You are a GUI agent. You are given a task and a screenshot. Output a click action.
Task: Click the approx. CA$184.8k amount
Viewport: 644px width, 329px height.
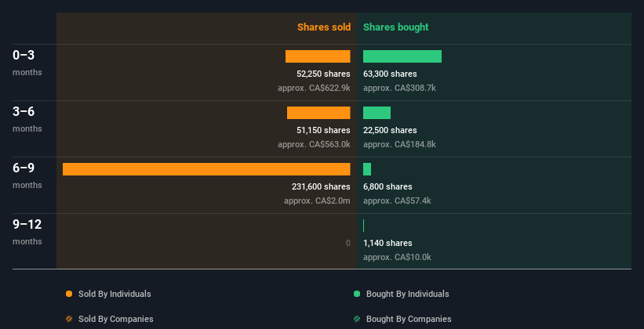[399, 144]
